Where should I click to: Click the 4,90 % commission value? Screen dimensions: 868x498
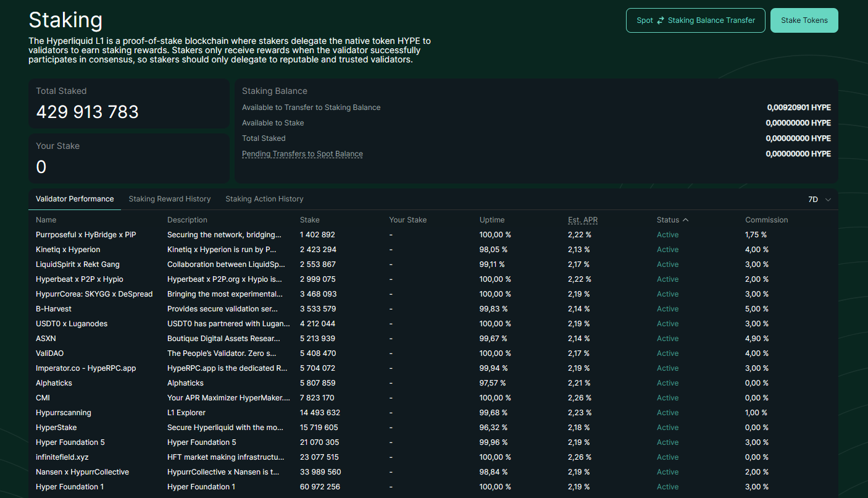(757, 339)
